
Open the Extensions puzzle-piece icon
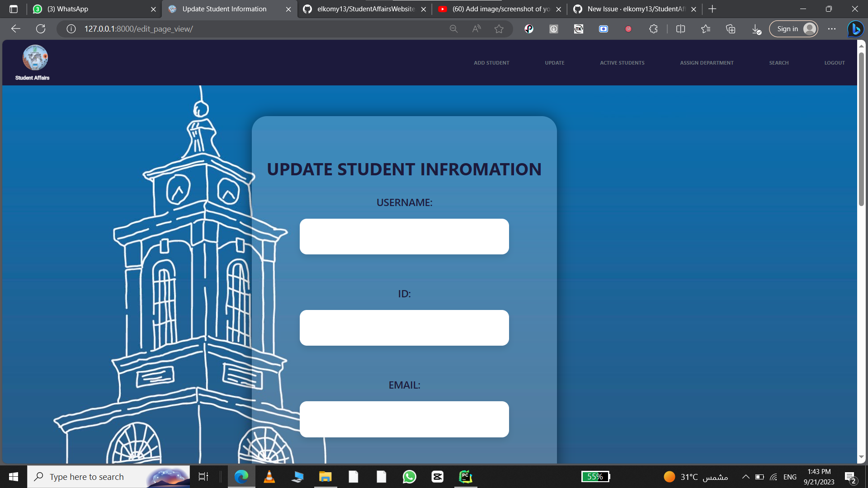[653, 29]
